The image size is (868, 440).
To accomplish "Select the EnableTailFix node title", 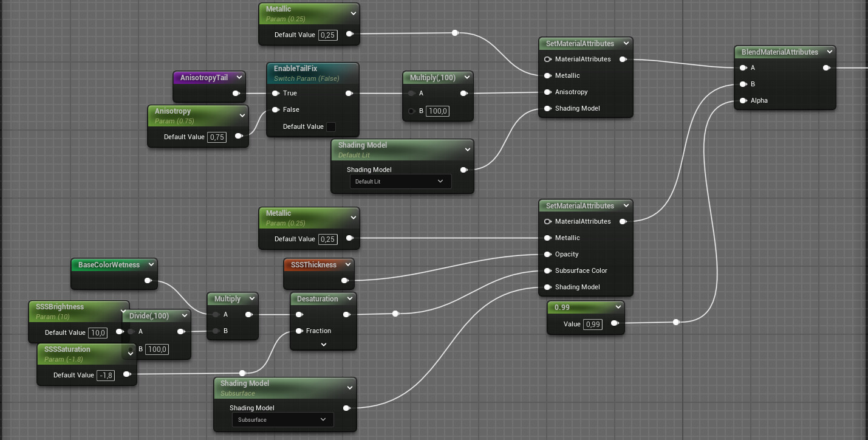I will 295,69.
